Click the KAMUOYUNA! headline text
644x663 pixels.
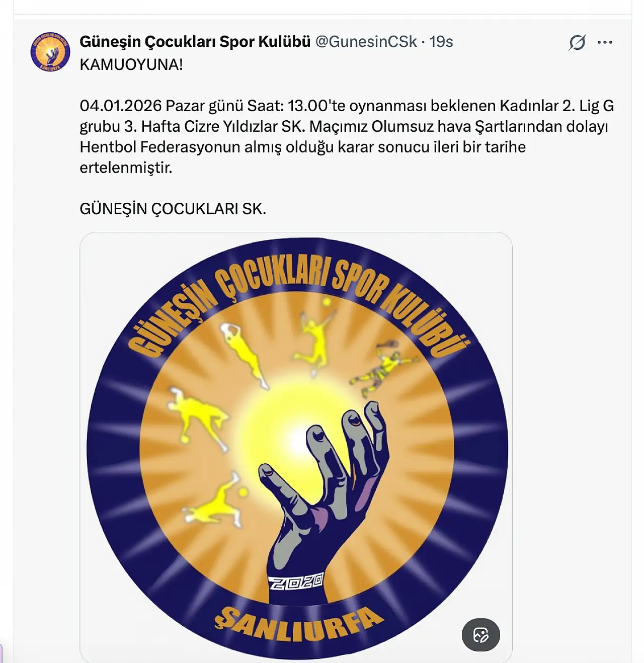coord(131,64)
